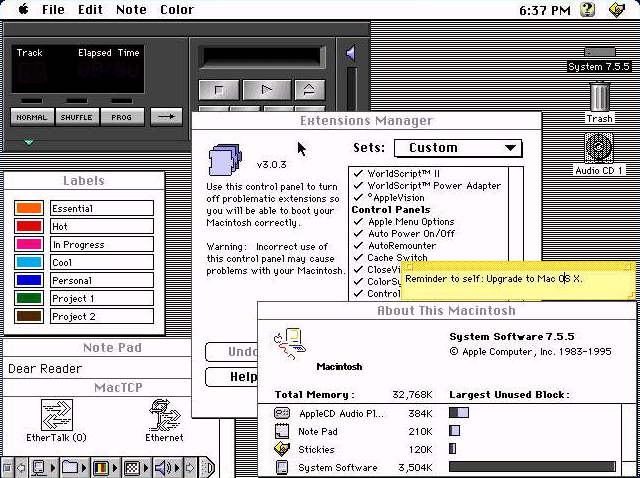The width and height of the screenshot is (640, 478).
Task: Click the Extensions Manager puzzle-piece icon
Action: pyautogui.click(x=225, y=159)
